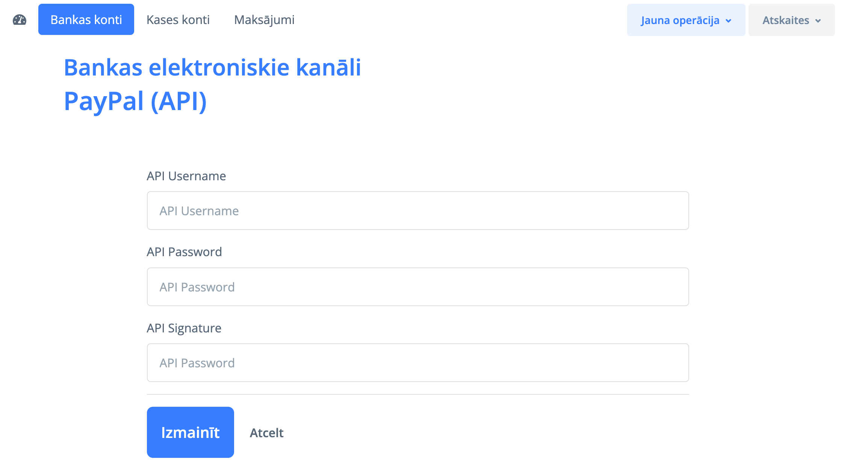The image size is (868, 474).
Task: Click the chevron arrow beside Jauna operācija
Action: pyautogui.click(x=729, y=21)
